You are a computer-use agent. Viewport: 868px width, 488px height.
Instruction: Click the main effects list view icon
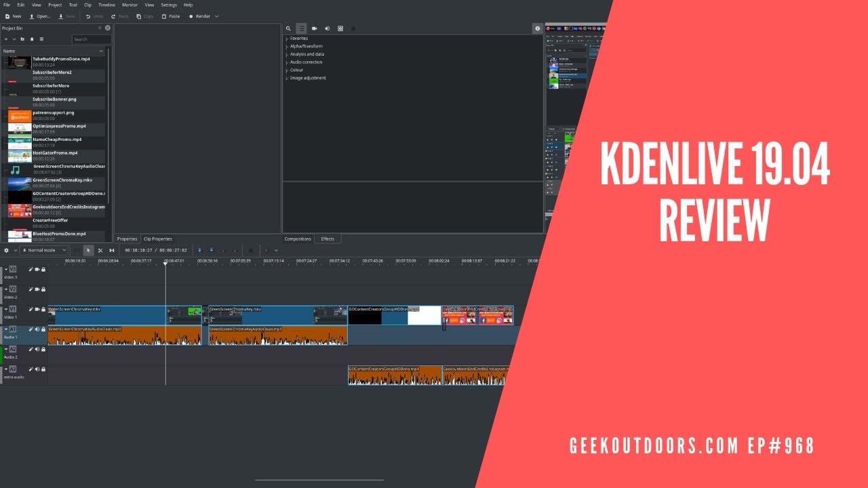tap(301, 28)
